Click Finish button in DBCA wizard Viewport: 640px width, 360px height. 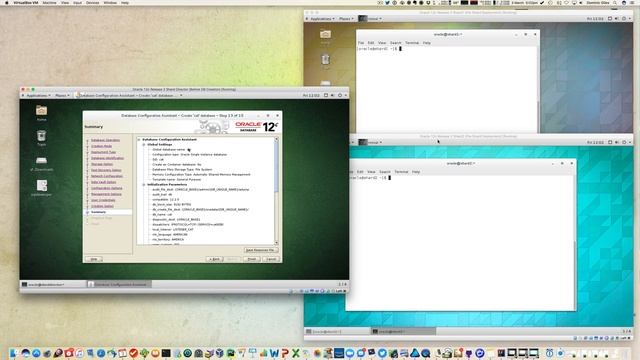251,259
